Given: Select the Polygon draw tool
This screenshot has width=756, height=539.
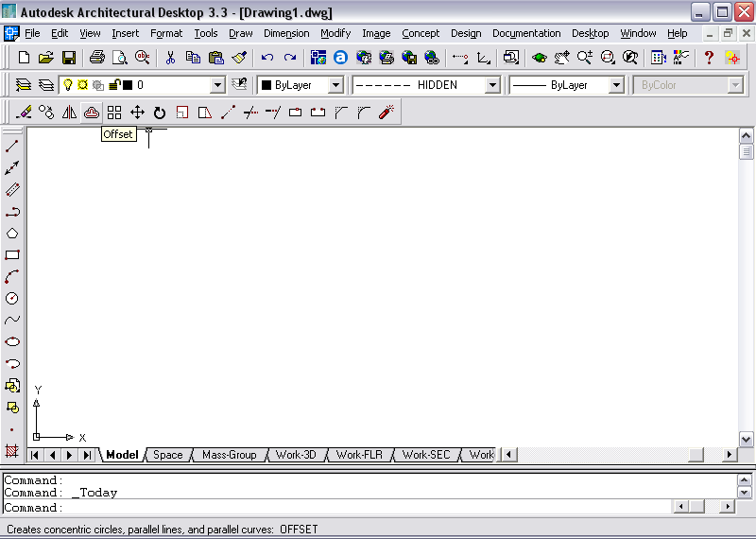Looking at the screenshot, I should click(x=12, y=234).
